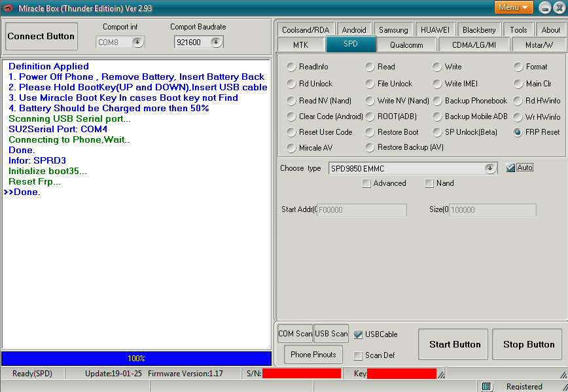Switch to the Coolsand/RDA tab
568x392 pixels.
point(306,29)
